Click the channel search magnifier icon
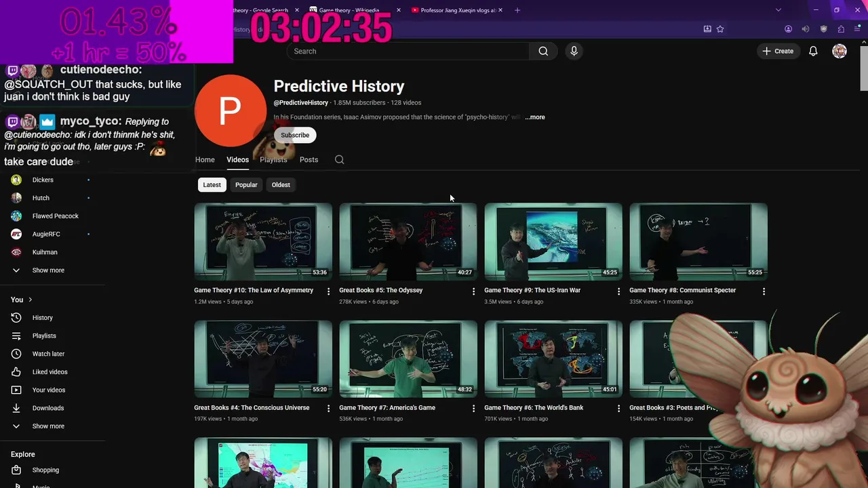This screenshot has width=868, height=488. [x=340, y=160]
